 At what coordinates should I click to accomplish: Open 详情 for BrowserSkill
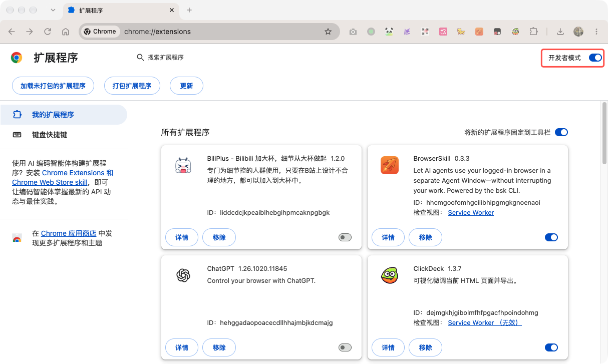[x=388, y=237]
